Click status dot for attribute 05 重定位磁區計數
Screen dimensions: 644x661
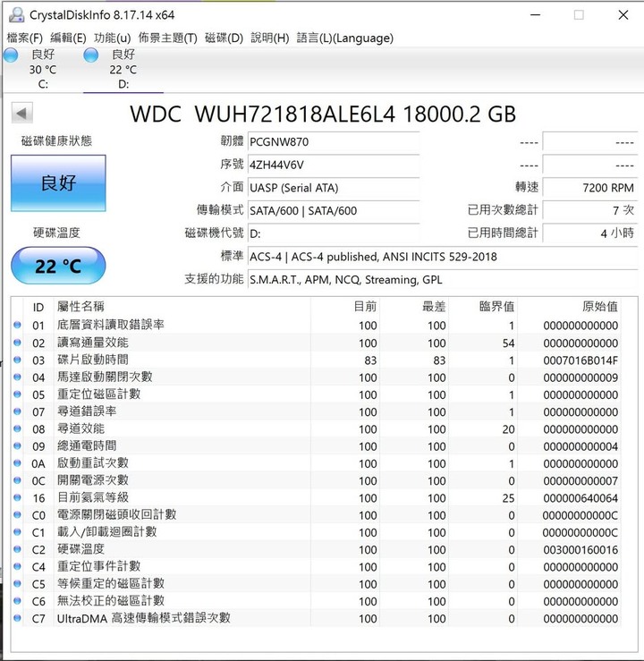coord(17,394)
